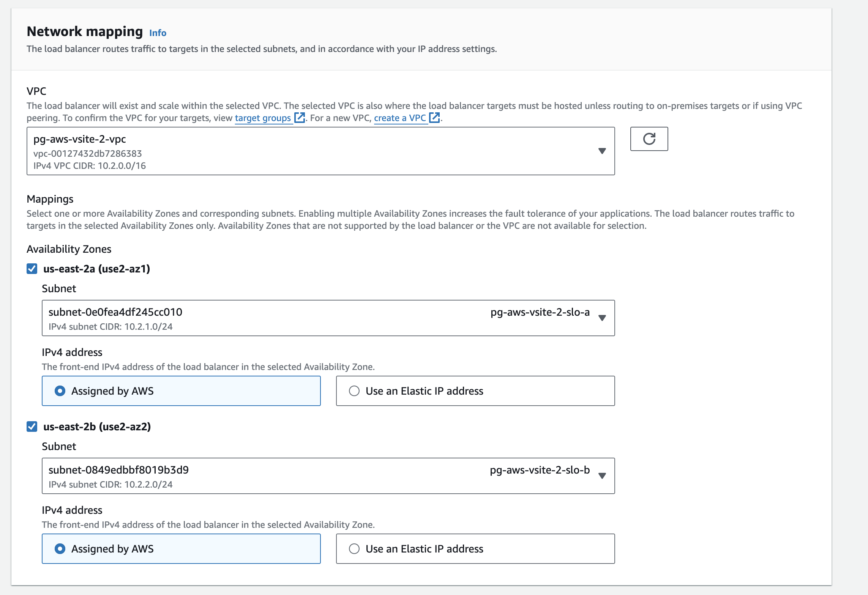The image size is (868, 595).
Task: Click the VPC dropdown arrow
Action: 602,151
